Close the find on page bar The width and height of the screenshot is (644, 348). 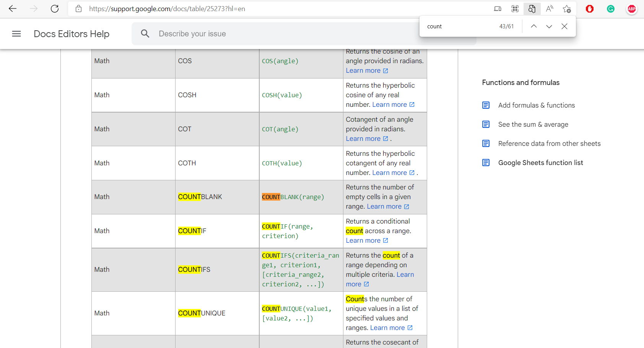click(564, 26)
